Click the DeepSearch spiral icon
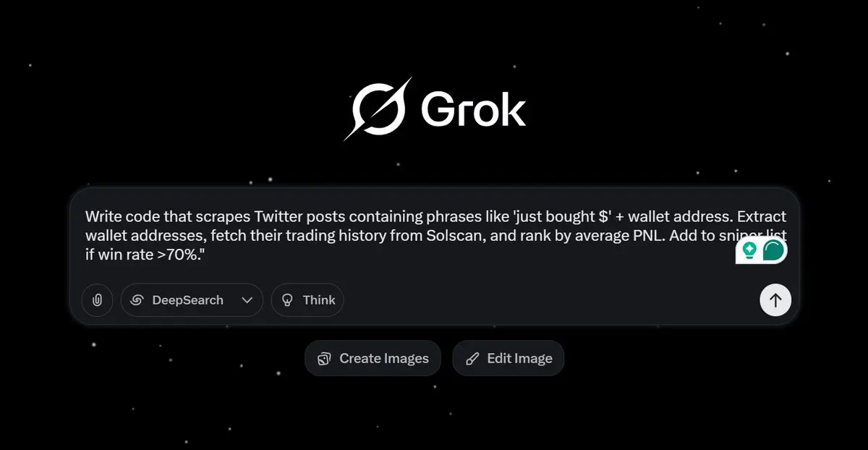The image size is (868, 450). click(x=137, y=300)
